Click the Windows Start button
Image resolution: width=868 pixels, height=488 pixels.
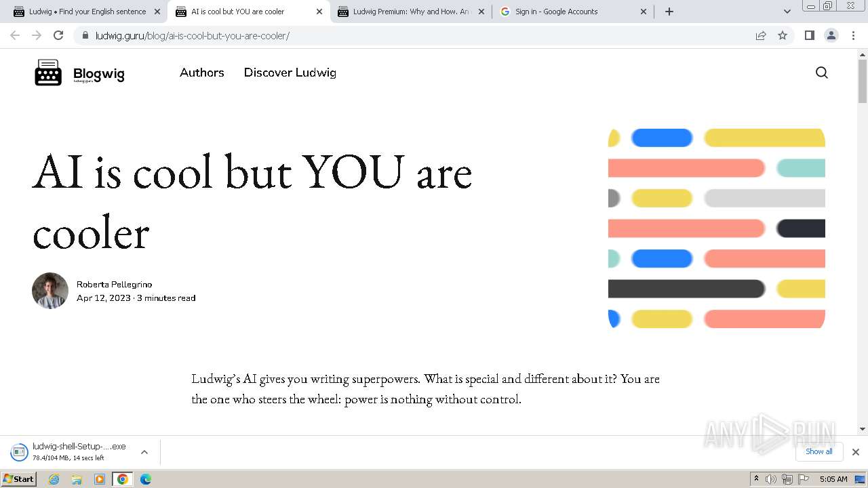[x=18, y=479]
